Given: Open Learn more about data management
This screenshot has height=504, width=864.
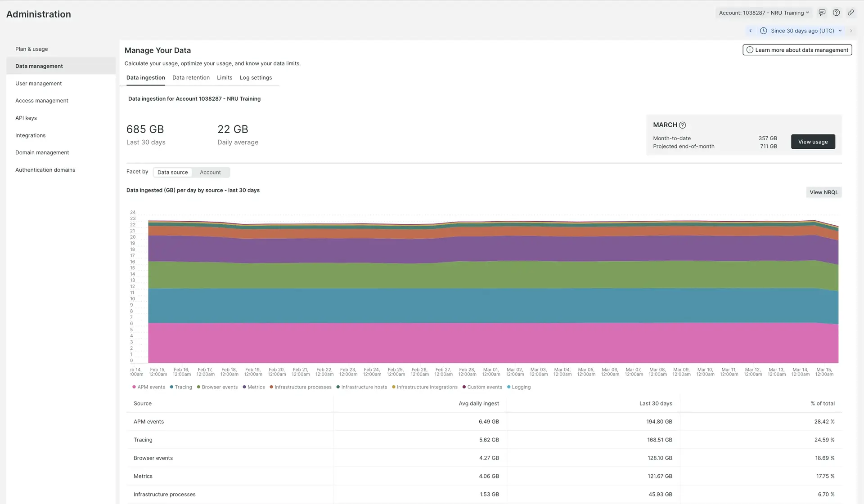Looking at the screenshot, I should (x=797, y=50).
